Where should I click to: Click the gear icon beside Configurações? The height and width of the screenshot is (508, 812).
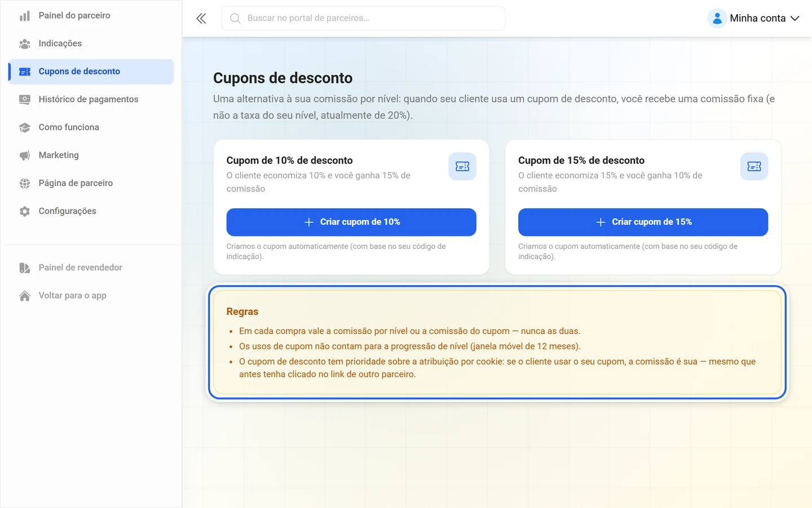tap(25, 211)
